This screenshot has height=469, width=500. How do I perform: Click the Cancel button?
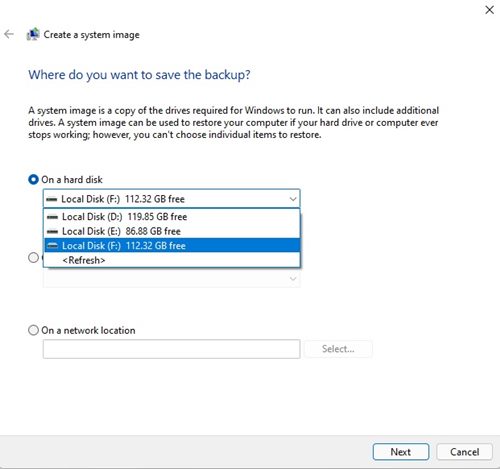(x=464, y=452)
